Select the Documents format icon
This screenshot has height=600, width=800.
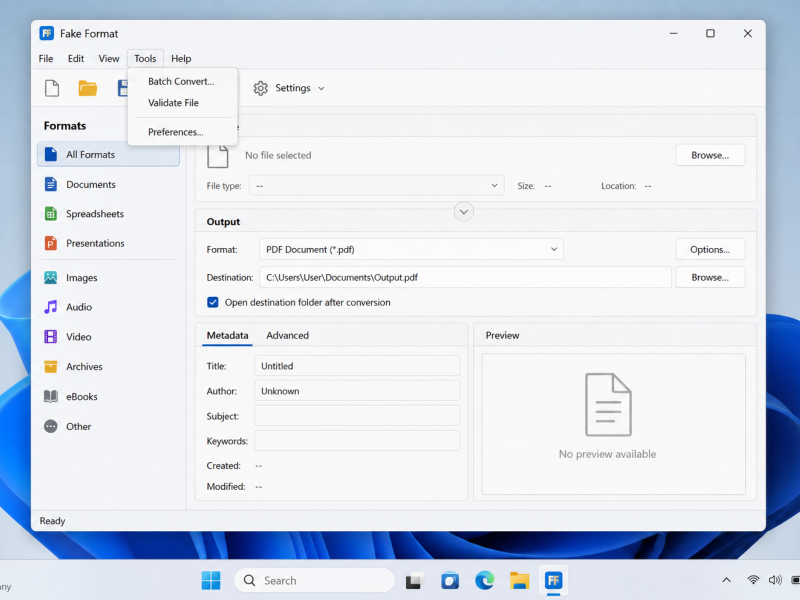[x=51, y=184]
